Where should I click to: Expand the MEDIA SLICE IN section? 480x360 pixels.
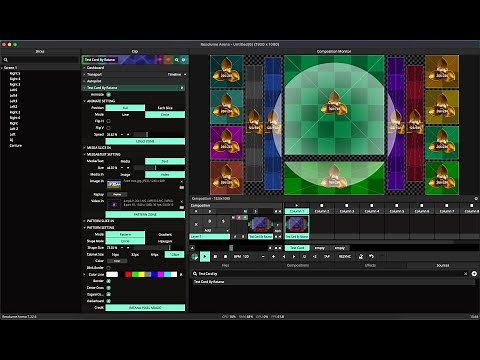[x=84, y=148]
